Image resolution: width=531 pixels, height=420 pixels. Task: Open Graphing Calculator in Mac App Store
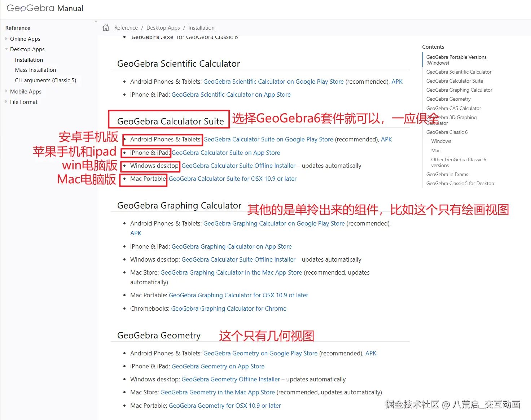(x=231, y=272)
